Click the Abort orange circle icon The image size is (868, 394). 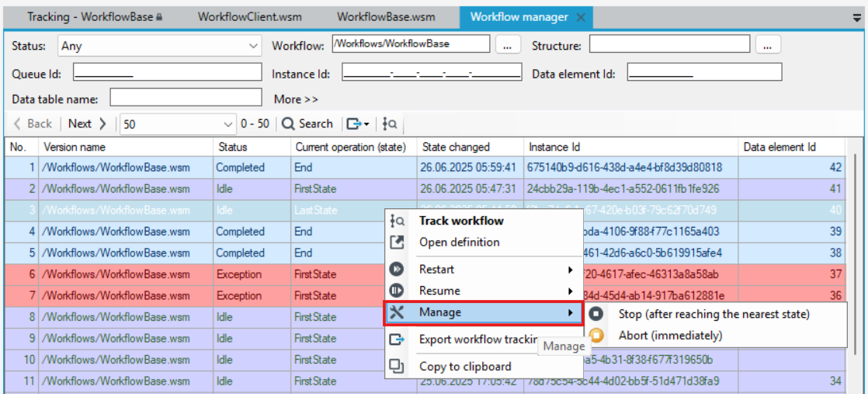[595, 335]
